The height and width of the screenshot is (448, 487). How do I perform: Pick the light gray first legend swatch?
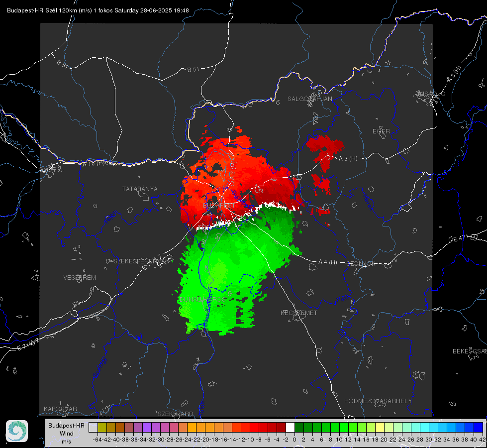[x=93, y=427]
